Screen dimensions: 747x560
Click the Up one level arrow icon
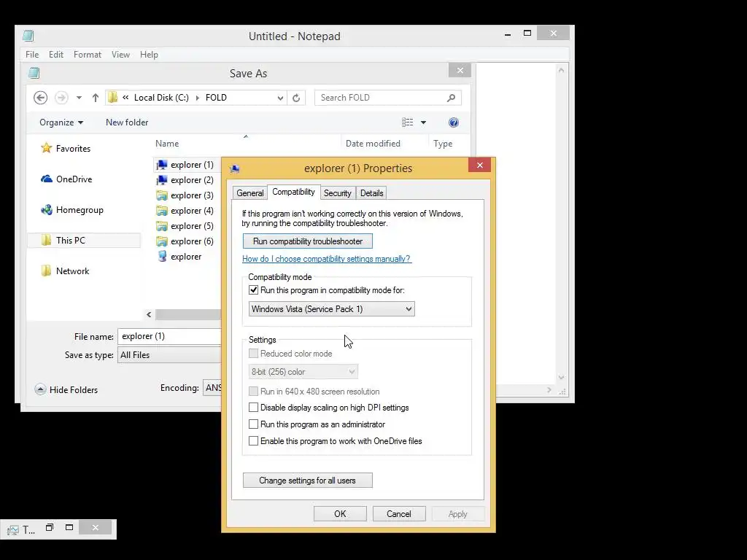pos(96,98)
